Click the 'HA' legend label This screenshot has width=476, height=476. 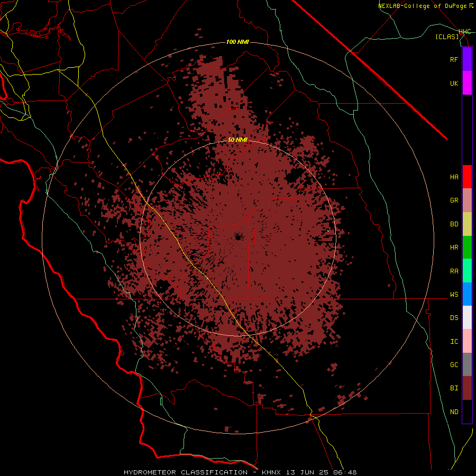tap(454, 177)
